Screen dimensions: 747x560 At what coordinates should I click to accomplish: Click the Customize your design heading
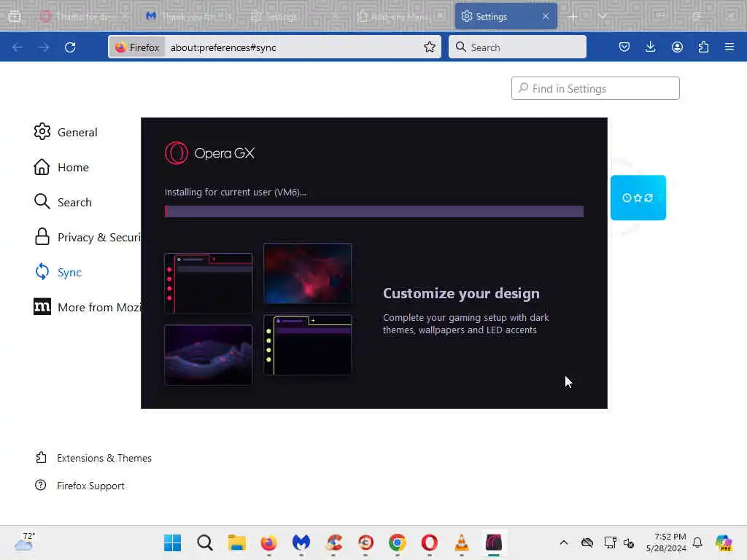tap(461, 293)
